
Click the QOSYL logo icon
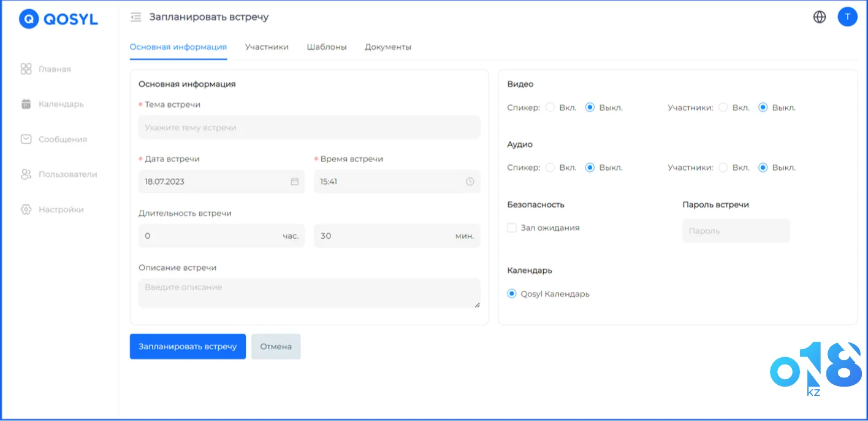point(29,19)
